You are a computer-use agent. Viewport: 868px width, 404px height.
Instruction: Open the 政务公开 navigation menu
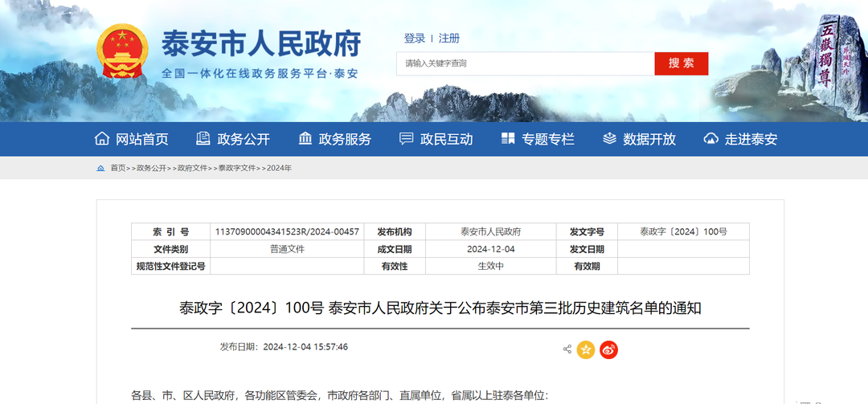click(244, 139)
